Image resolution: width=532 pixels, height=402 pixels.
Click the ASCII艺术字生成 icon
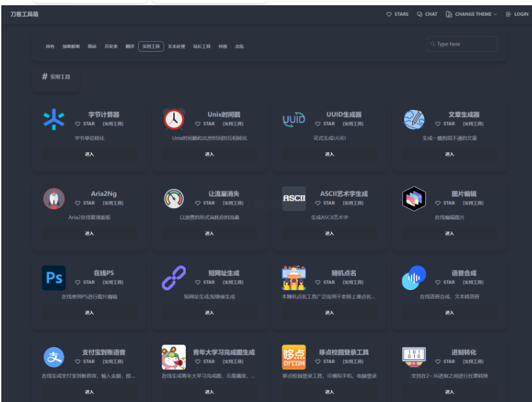294,198
